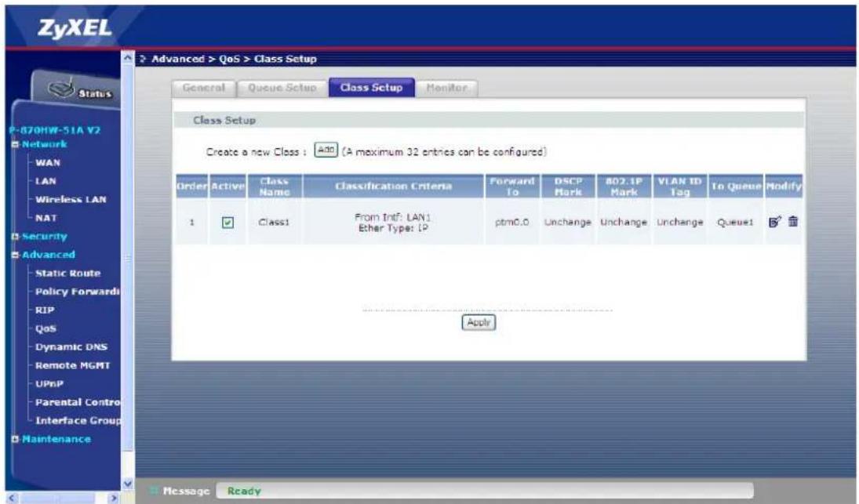Viewport: 859px width, 504px height.
Task: Switch to the General tab
Action: pos(204,88)
